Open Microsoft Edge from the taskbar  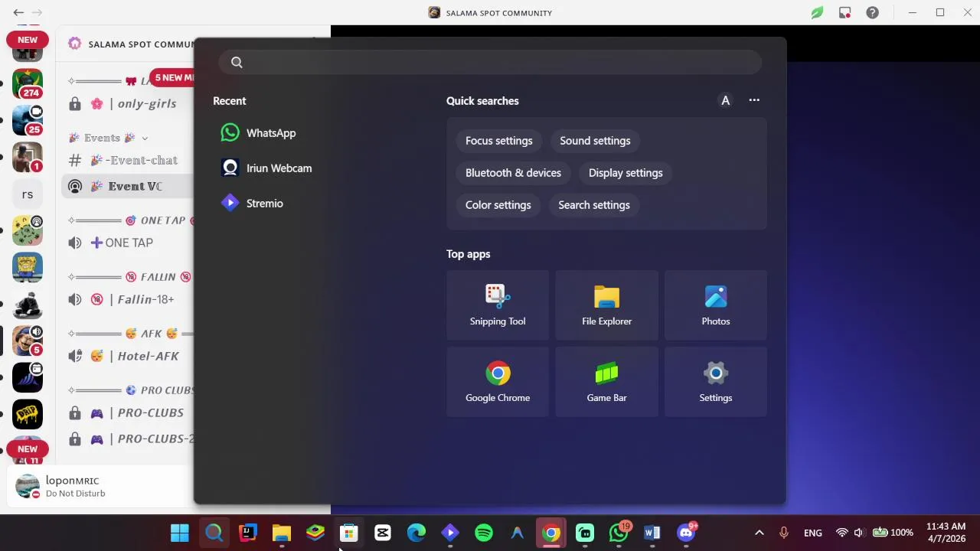pos(416,533)
